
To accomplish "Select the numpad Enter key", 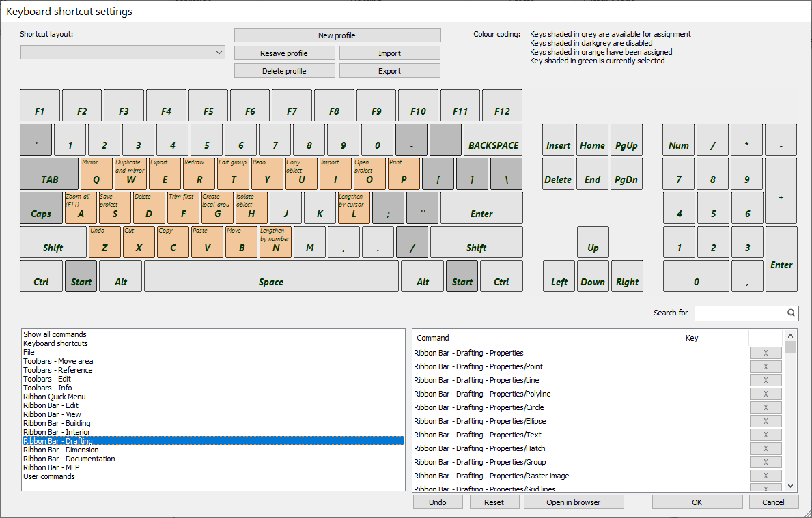I will 781,259.
